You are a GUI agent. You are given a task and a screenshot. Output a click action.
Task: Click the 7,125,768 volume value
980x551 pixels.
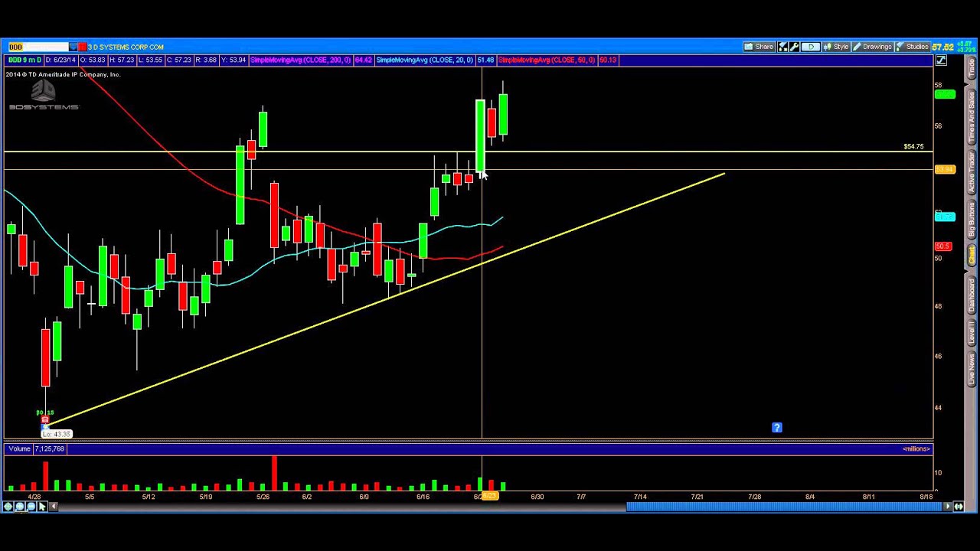[x=50, y=448]
